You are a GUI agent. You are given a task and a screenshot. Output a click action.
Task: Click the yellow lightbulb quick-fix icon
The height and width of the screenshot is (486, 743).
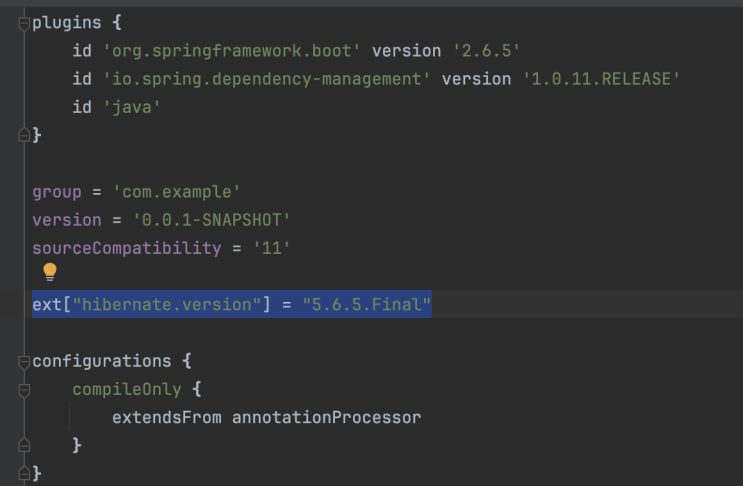pos(50,272)
